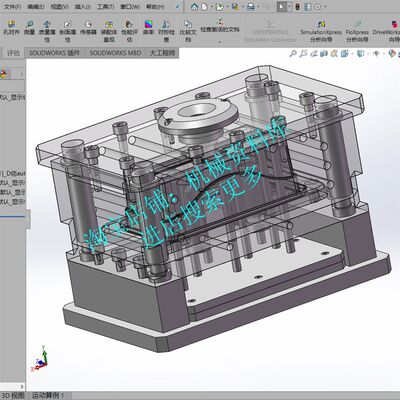Expand View Orientation dropdown arrow

(x=351, y=53)
